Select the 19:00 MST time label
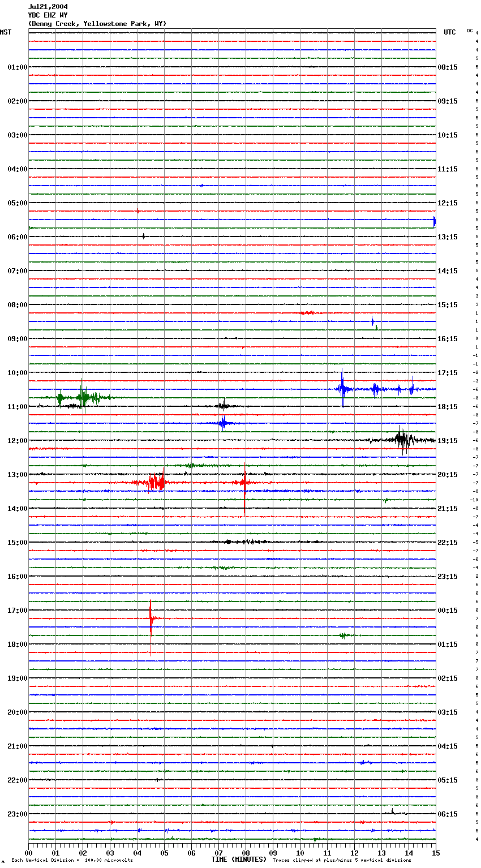 (x=18, y=678)
